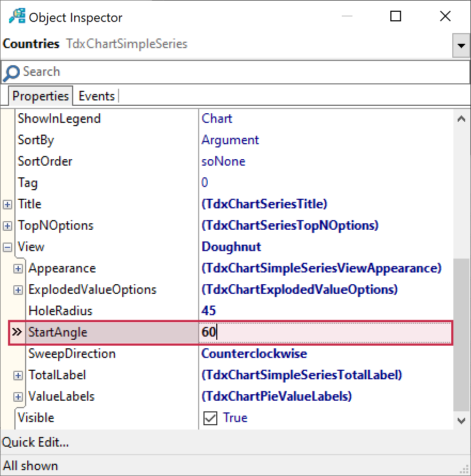Expand the TopNOptions property node
Viewport: 471px width, 476px height.
click(7, 225)
